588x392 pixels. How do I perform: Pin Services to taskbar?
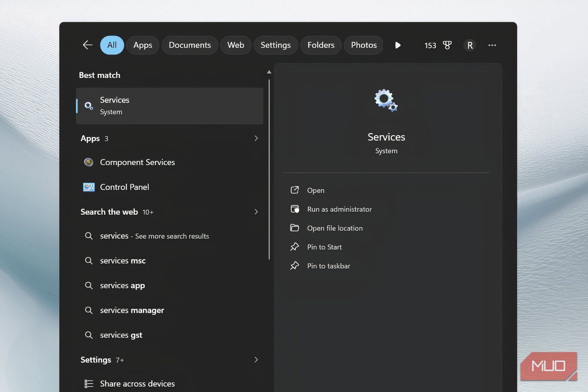pyautogui.click(x=328, y=266)
